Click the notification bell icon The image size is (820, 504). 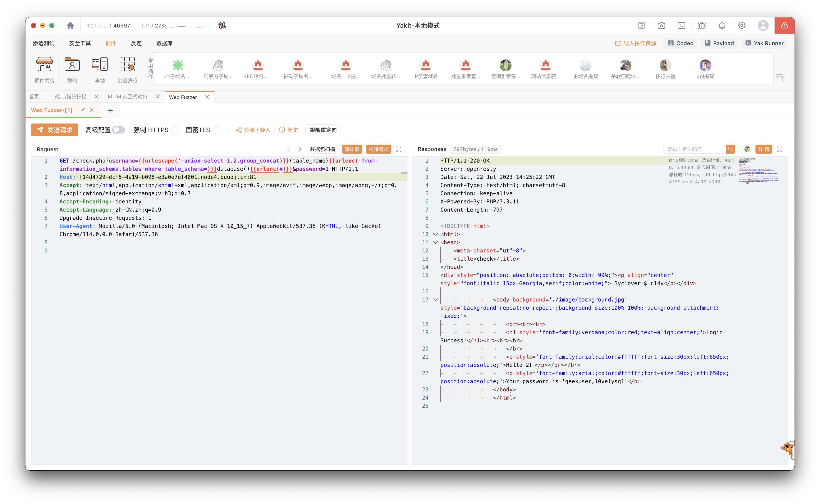click(722, 26)
